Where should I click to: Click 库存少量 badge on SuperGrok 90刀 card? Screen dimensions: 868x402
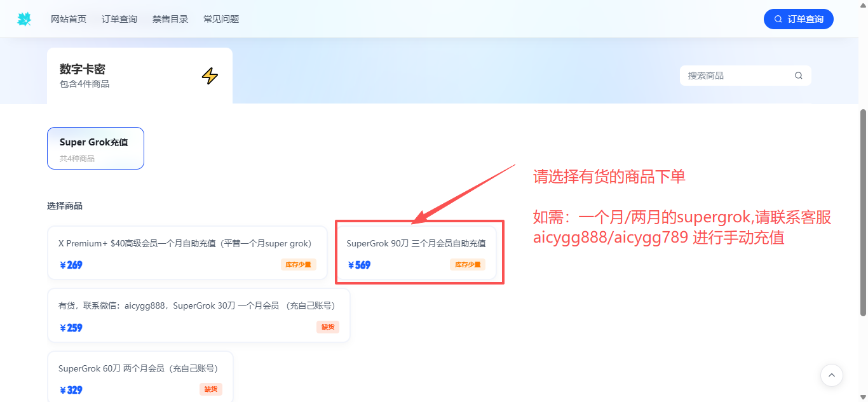tap(468, 265)
